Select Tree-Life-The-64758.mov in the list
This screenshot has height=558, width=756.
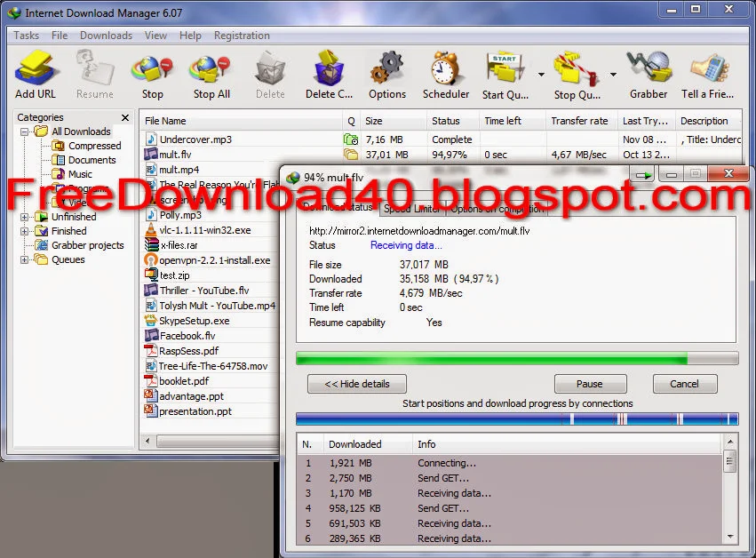(x=213, y=366)
